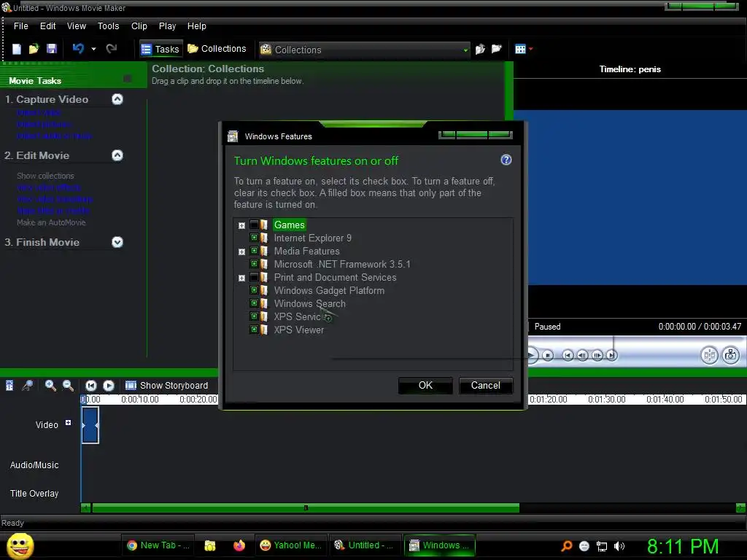This screenshot has width=747, height=560.
Task: Click Cancel in Windows Features dialog
Action: (485, 385)
